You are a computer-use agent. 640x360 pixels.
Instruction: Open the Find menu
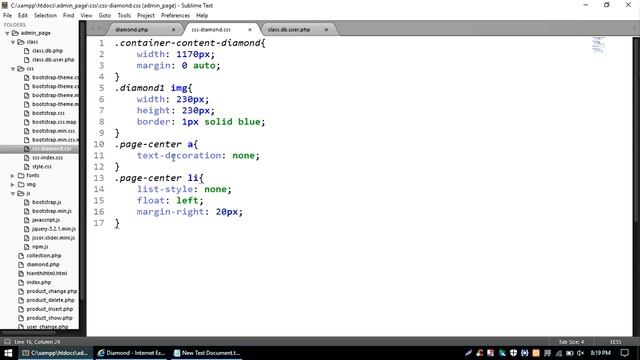click(69, 16)
